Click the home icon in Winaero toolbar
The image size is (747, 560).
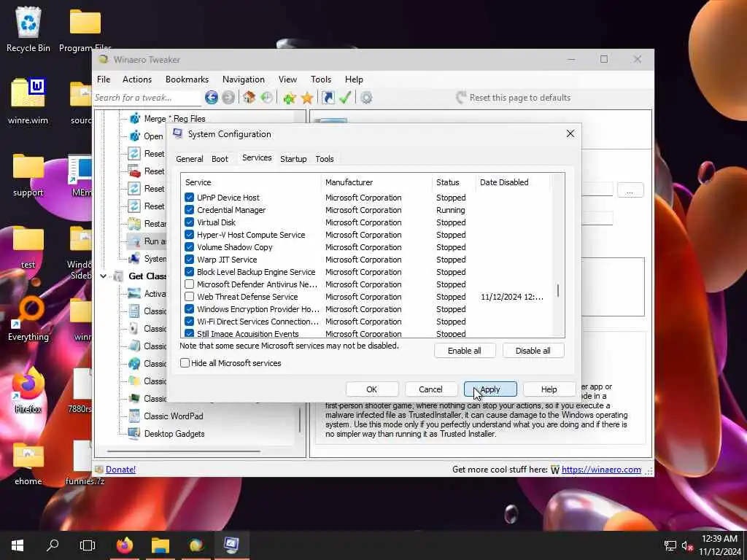click(x=249, y=98)
